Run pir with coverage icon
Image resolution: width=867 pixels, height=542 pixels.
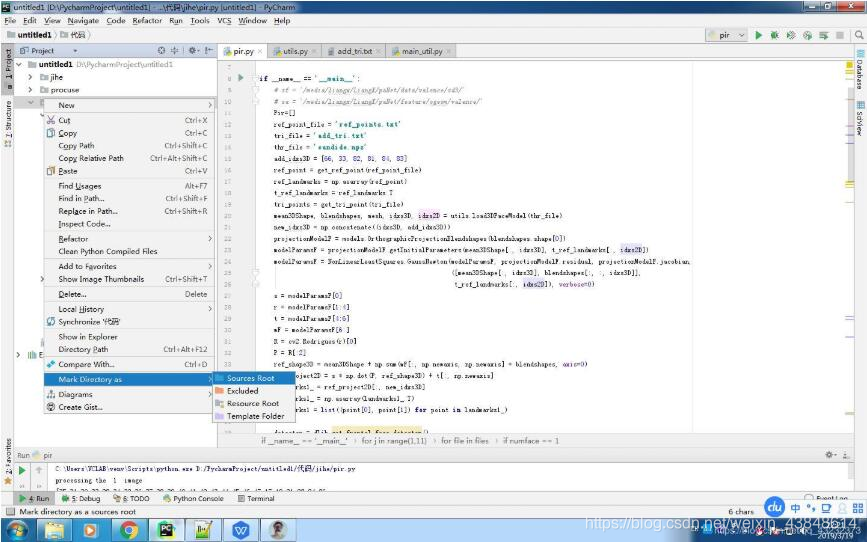pos(791,35)
